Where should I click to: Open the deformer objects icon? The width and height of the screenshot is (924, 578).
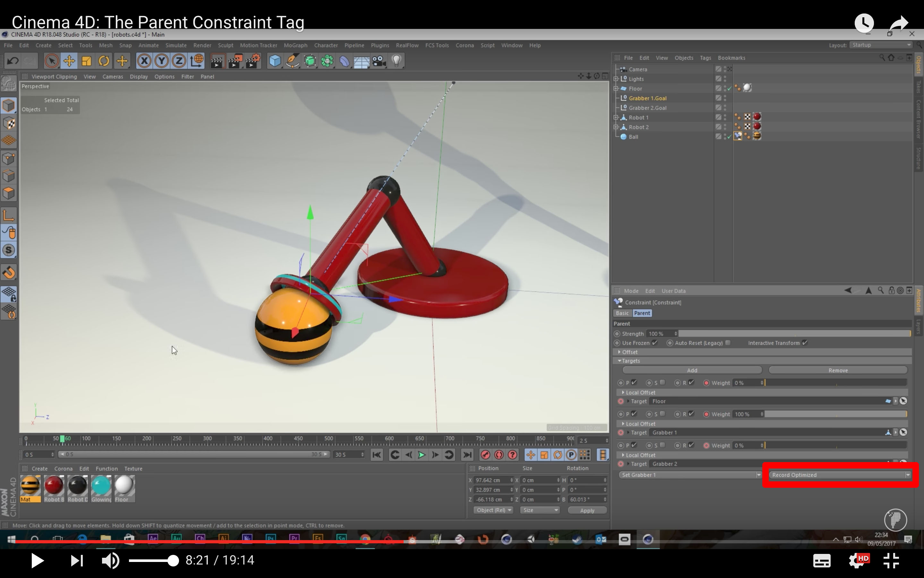tap(344, 61)
